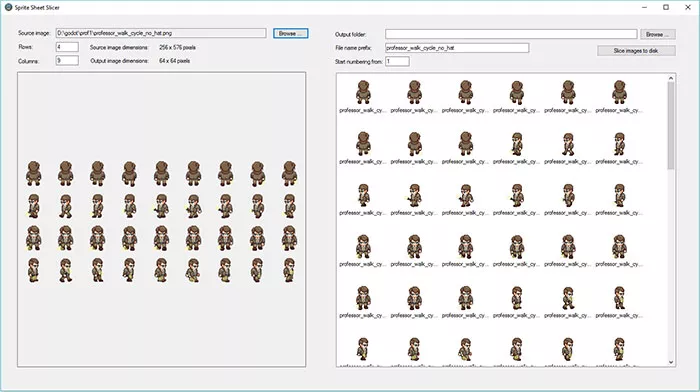The image size is (700, 392).
Task: Select first thumbnail in first output row
Action: pyautogui.click(x=363, y=92)
